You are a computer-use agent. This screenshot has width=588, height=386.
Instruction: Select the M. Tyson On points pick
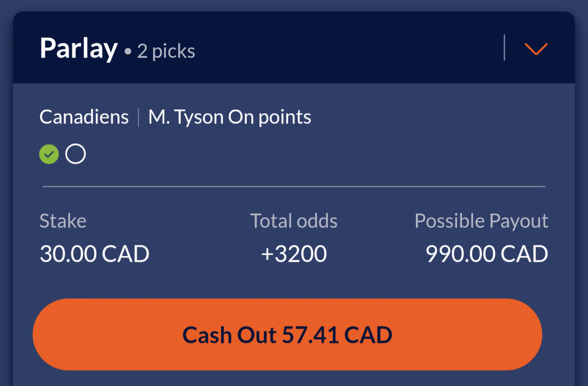click(x=229, y=117)
